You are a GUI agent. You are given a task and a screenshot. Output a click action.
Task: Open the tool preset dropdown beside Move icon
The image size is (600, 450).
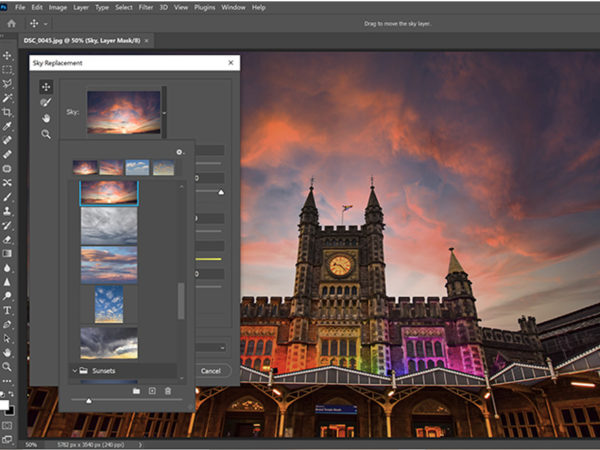click(x=46, y=24)
